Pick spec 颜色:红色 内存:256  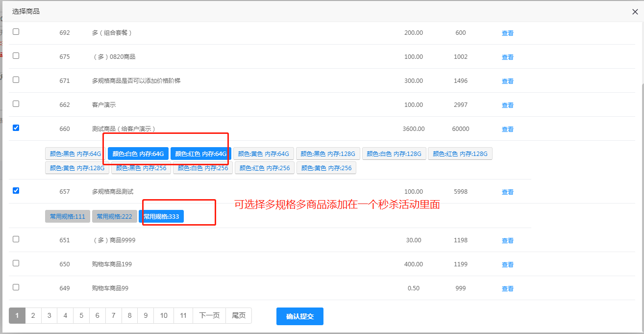(x=265, y=168)
